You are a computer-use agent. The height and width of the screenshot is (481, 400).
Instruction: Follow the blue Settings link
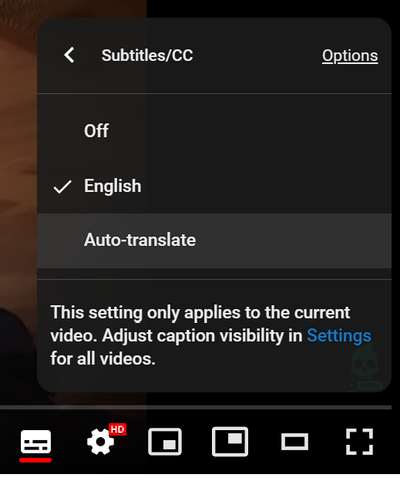(x=339, y=335)
